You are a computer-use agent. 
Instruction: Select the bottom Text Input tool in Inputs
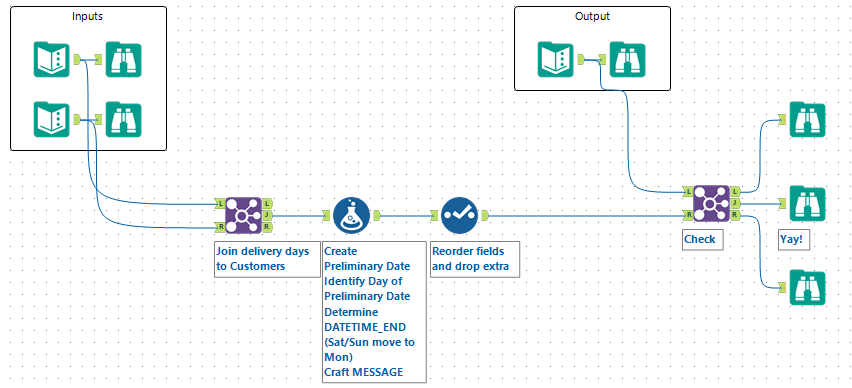pyautogui.click(x=52, y=119)
